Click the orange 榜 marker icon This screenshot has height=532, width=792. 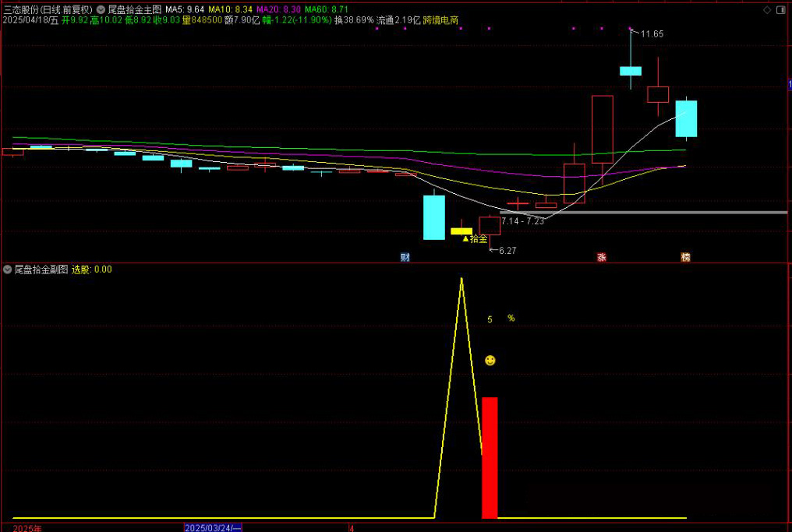point(685,257)
